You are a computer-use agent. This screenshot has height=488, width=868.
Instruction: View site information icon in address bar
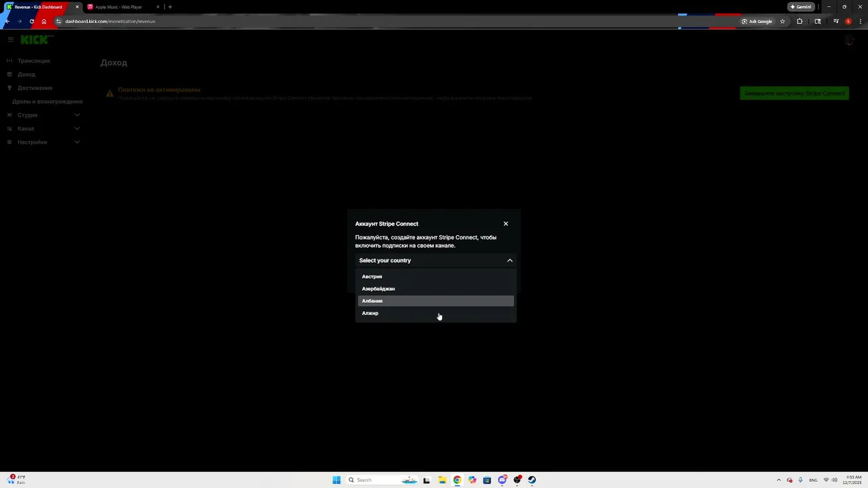coord(59,21)
